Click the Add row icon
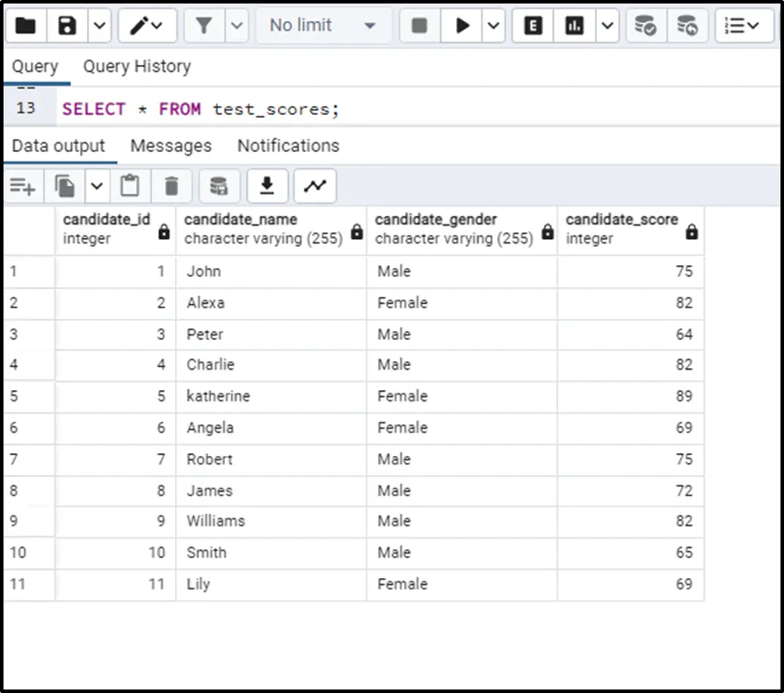The image size is (784, 693). [23, 185]
